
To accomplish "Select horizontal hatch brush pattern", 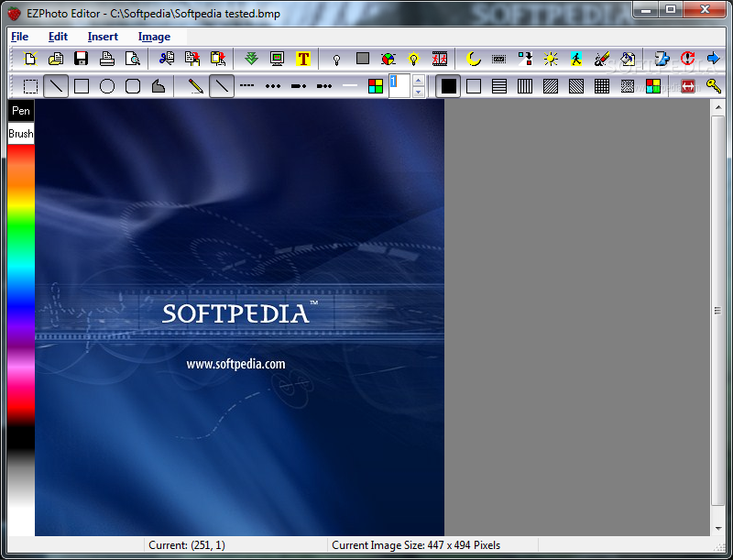I will coord(499,86).
